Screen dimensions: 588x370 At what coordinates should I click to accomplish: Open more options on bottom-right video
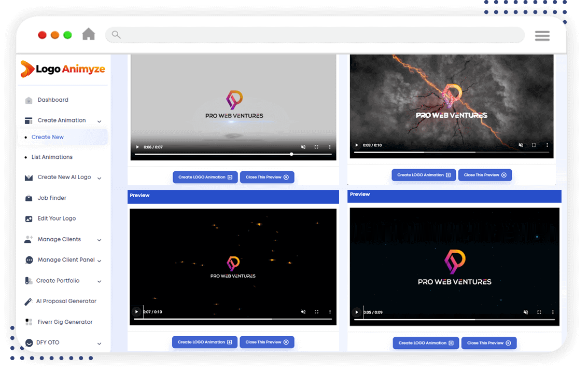[x=553, y=312]
